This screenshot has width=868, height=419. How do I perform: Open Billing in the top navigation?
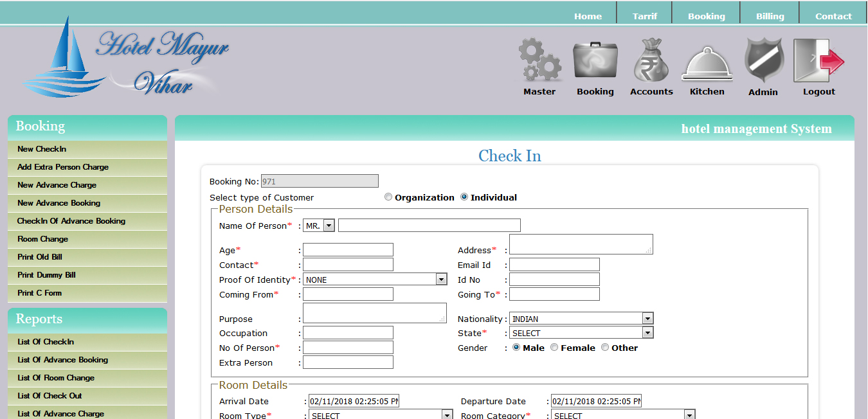click(770, 16)
